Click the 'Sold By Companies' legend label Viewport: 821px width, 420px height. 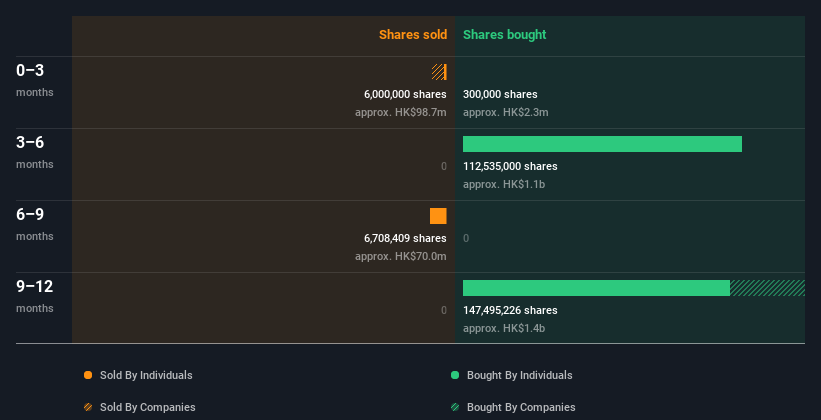point(148,407)
